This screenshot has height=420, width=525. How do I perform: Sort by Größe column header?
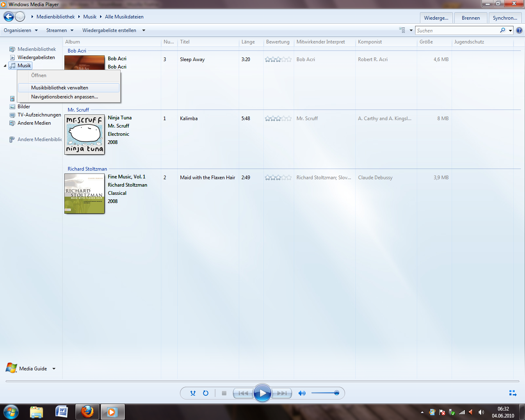coord(434,42)
